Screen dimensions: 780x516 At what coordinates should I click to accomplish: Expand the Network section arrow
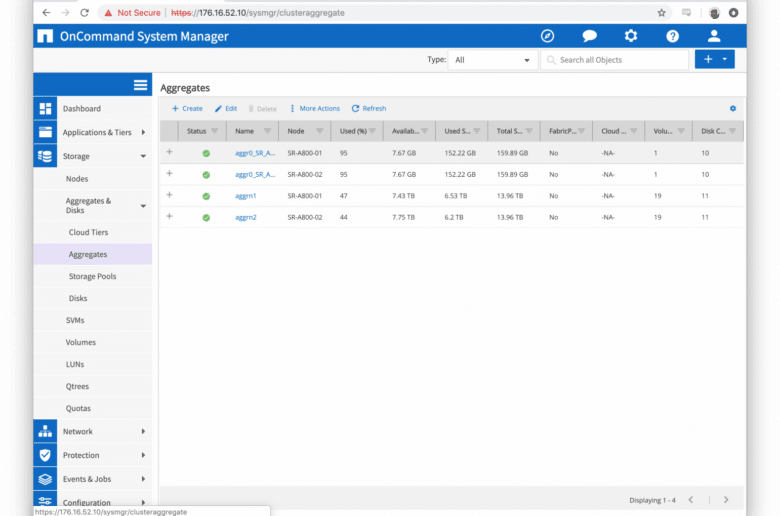click(143, 431)
